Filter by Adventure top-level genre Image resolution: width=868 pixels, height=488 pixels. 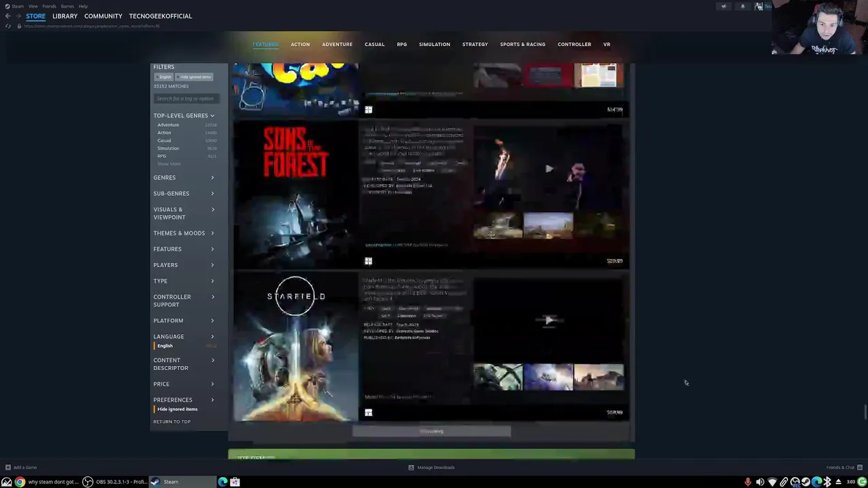[x=168, y=125]
